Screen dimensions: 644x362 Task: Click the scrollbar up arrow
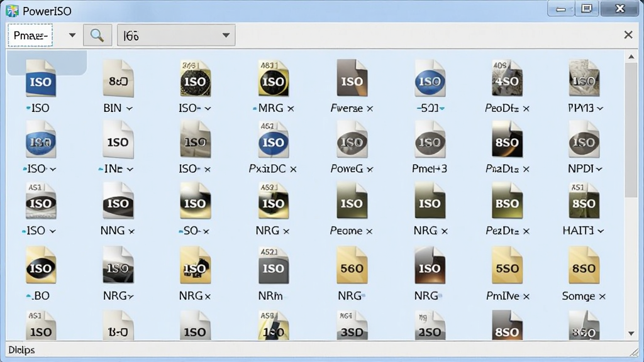point(631,57)
